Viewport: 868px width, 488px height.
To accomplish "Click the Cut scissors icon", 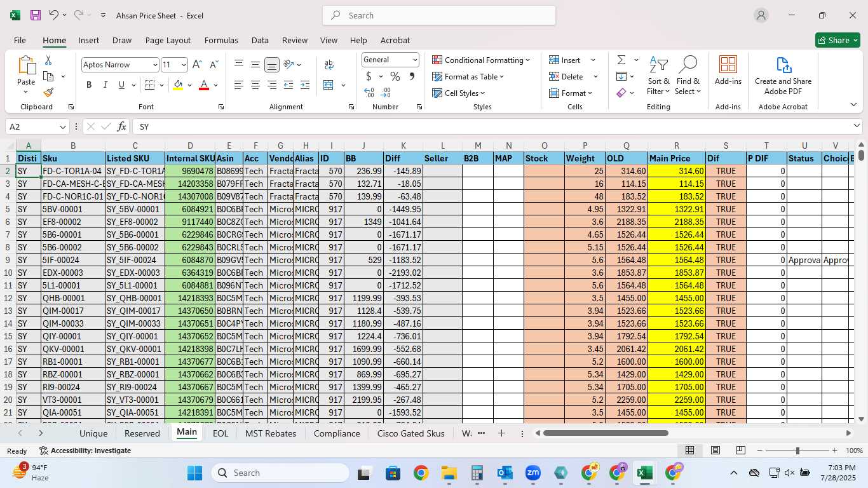I will coord(48,60).
